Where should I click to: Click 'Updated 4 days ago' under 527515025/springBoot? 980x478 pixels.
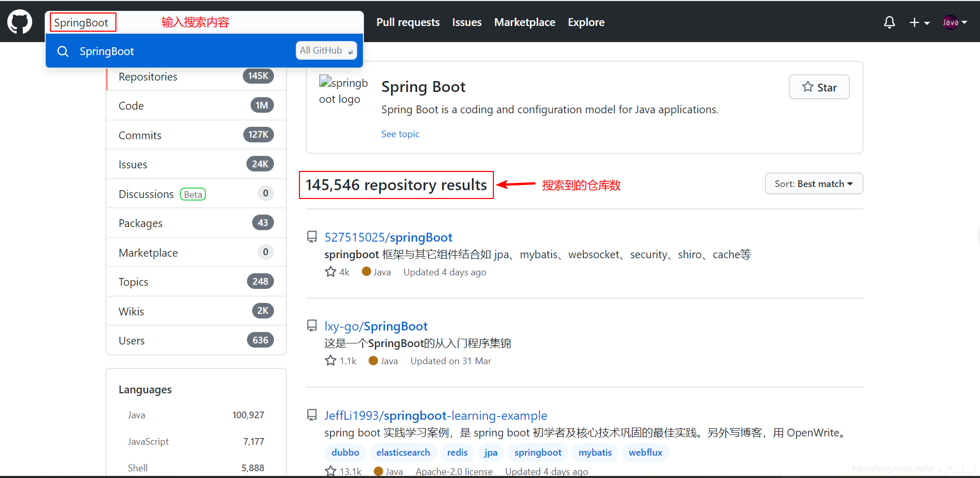[445, 272]
